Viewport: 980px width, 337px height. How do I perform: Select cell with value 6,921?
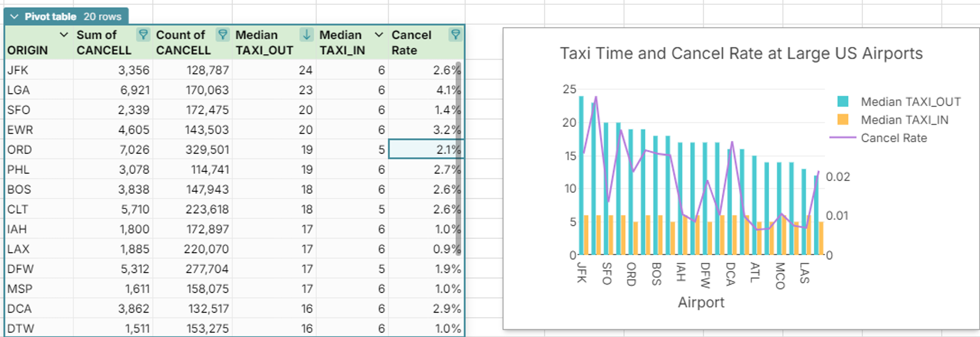(x=113, y=89)
